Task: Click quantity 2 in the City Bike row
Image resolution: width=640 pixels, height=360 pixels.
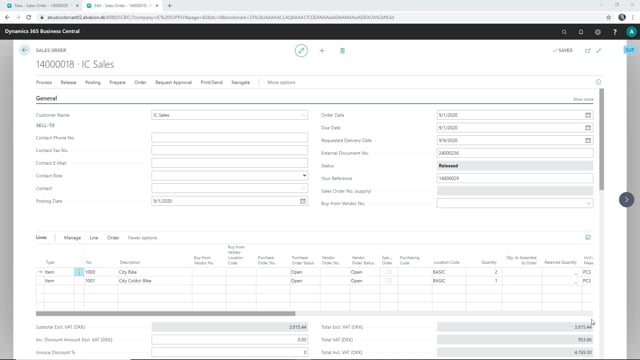Action: 484,272
